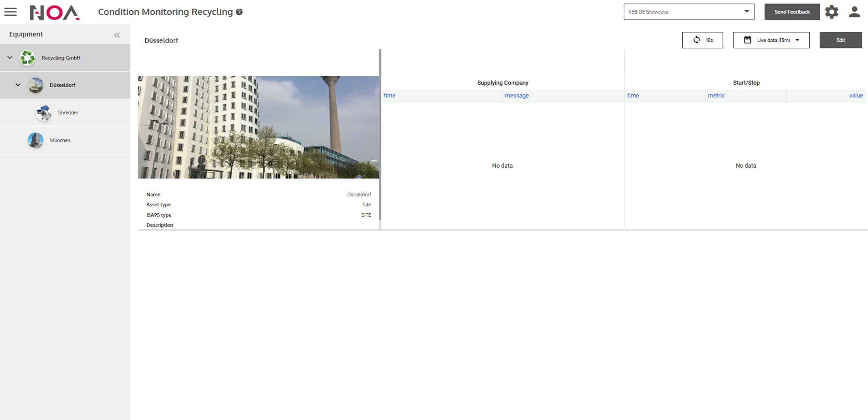Click the Recycling GmbH recycle icon
This screenshot has width=868, height=420.
tap(27, 58)
